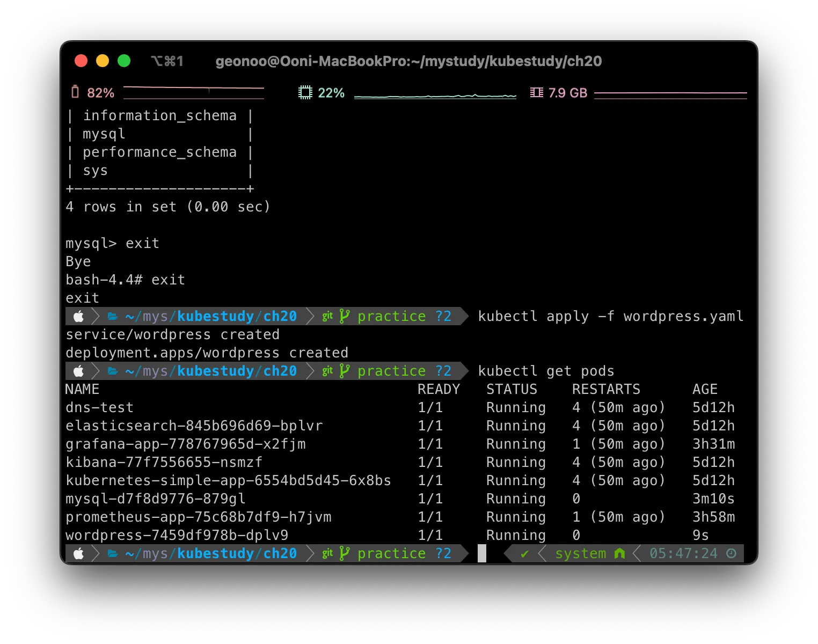818x644 pixels.
Task: Click the 'kubectl apply -f wordpress.yaml' command
Action: (611, 317)
